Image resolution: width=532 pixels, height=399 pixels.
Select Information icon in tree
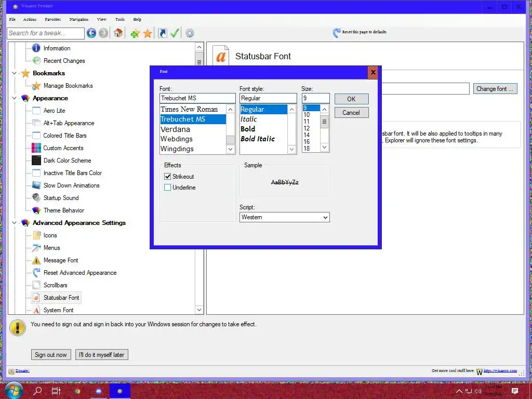(36, 48)
